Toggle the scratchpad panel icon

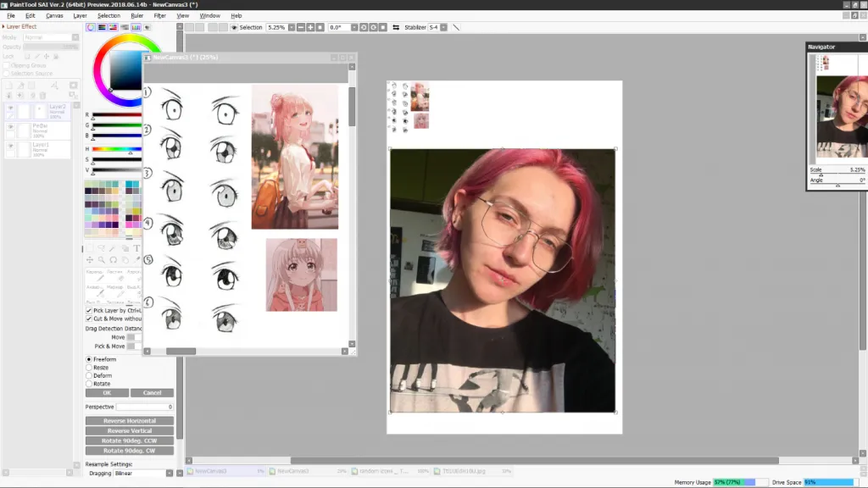coord(147,27)
